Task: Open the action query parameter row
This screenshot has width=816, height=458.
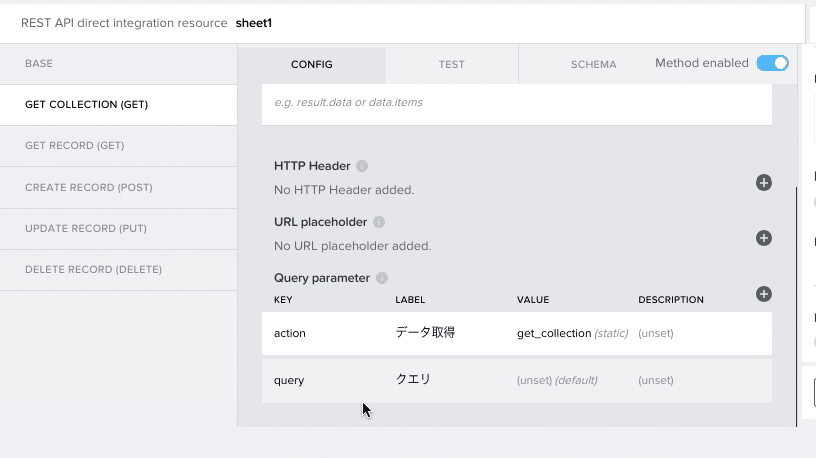Action: pos(517,333)
